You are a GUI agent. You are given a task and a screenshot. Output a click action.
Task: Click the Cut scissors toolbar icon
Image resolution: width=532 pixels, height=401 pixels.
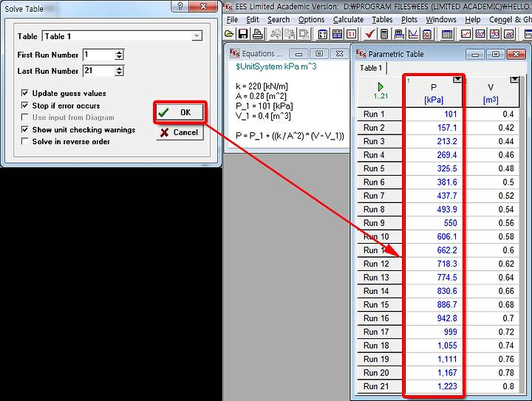click(276, 34)
